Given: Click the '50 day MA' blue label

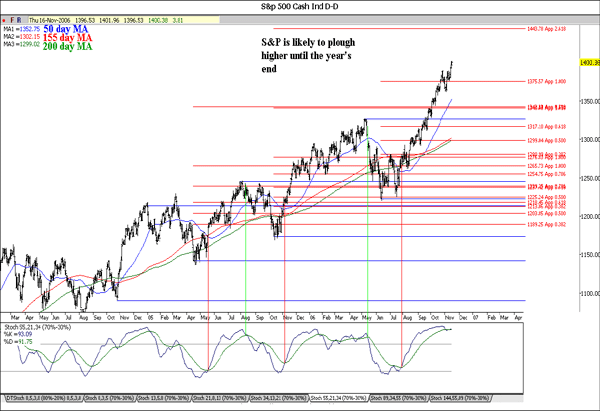Looking at the screenshot, I should click(x=65, y=29).
